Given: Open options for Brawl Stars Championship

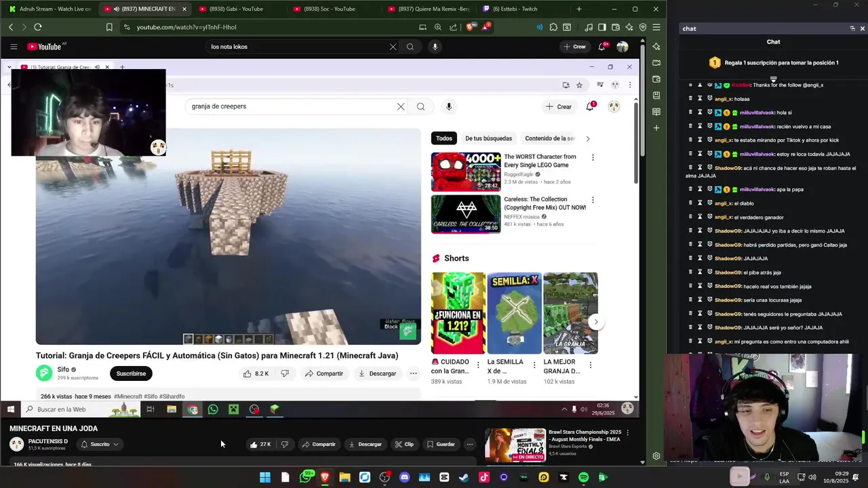Looking at the screenshot, I should click(627, 432).
